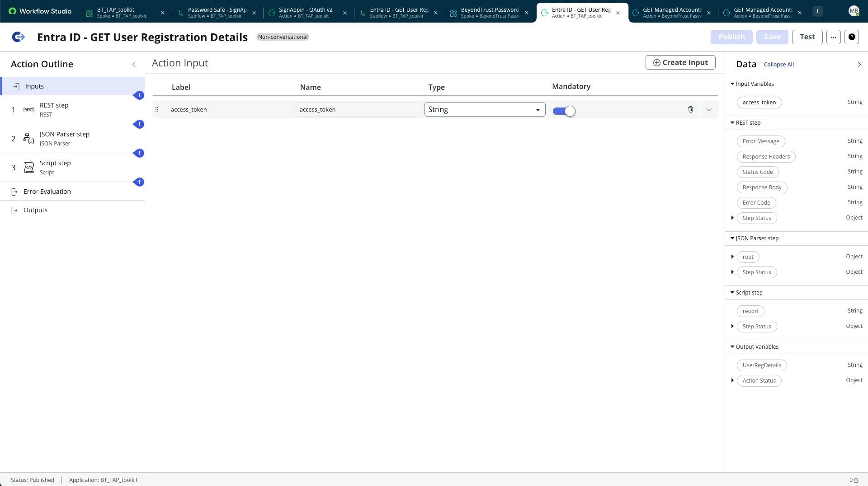Expand the access_token row details chevron
The width and height of the screenshot is (868, 486).
[x=709, y=110]
